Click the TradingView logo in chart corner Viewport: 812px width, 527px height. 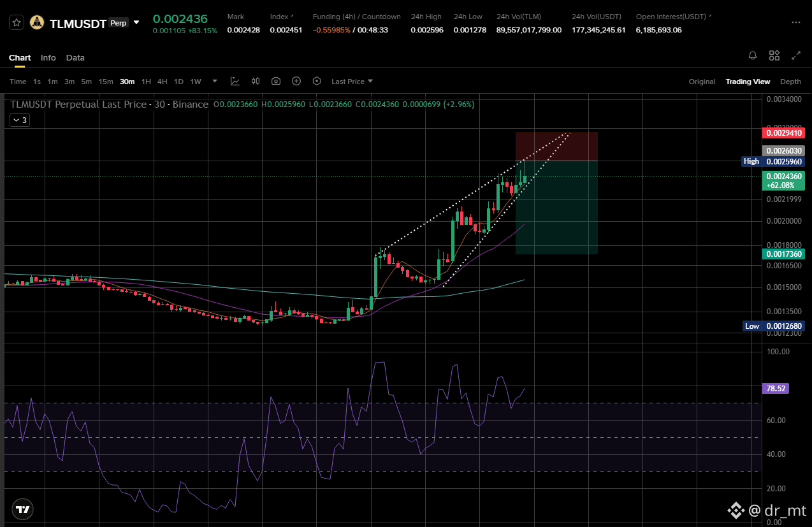24,510
